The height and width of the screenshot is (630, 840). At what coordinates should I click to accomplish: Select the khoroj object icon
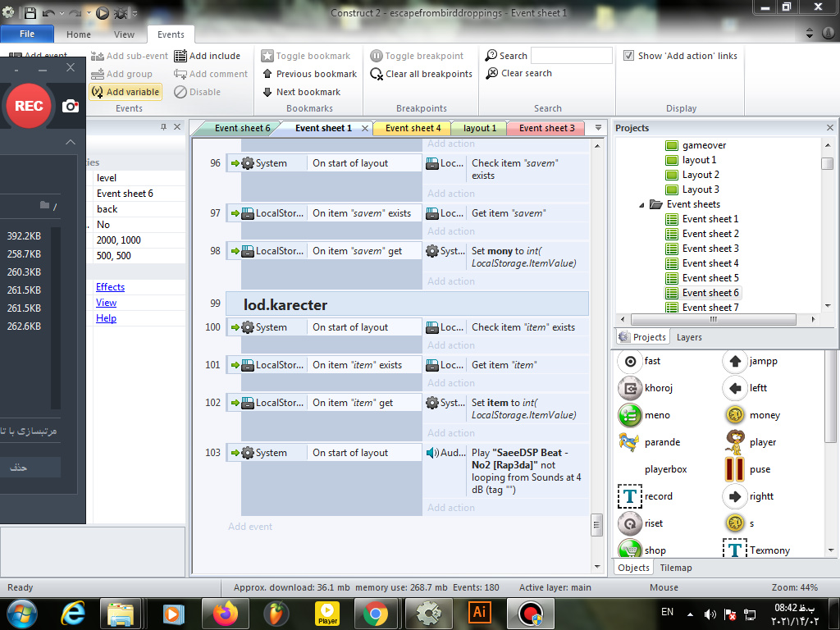[x=630, y=388]
